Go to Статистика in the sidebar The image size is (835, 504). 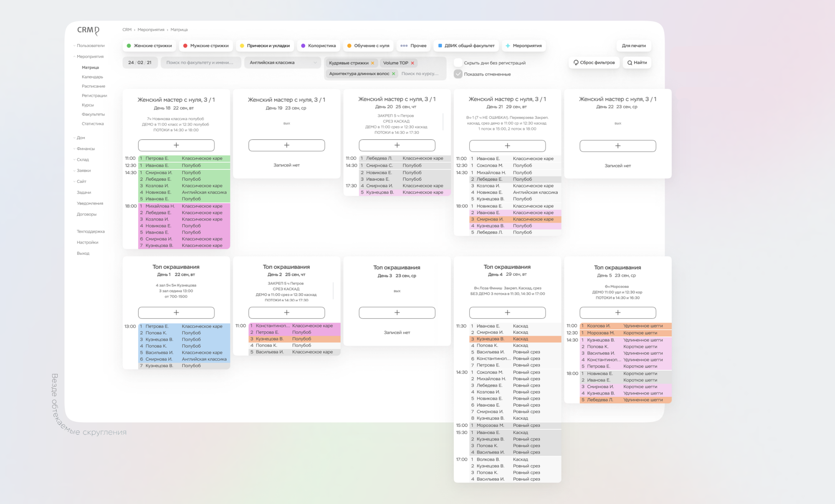[x=93, y=123]
